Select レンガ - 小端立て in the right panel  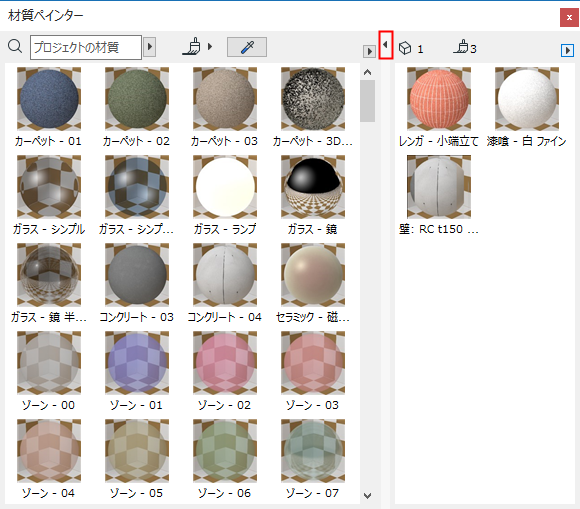click(439, 99)
